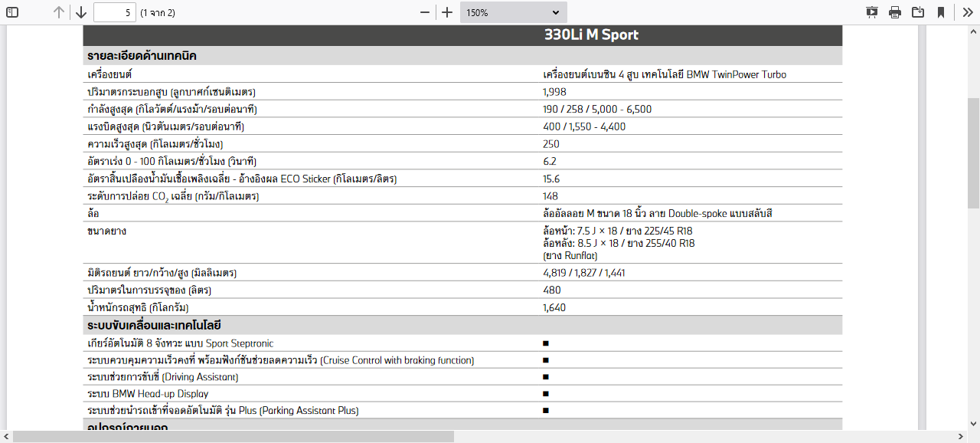Click the CO2 emission row label

click(x=174, y=196)
